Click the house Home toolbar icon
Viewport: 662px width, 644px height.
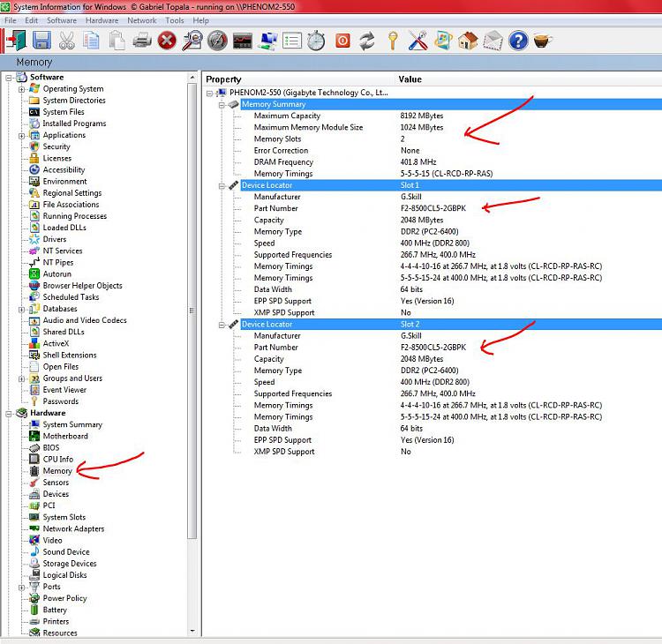(x=468, y=41)
